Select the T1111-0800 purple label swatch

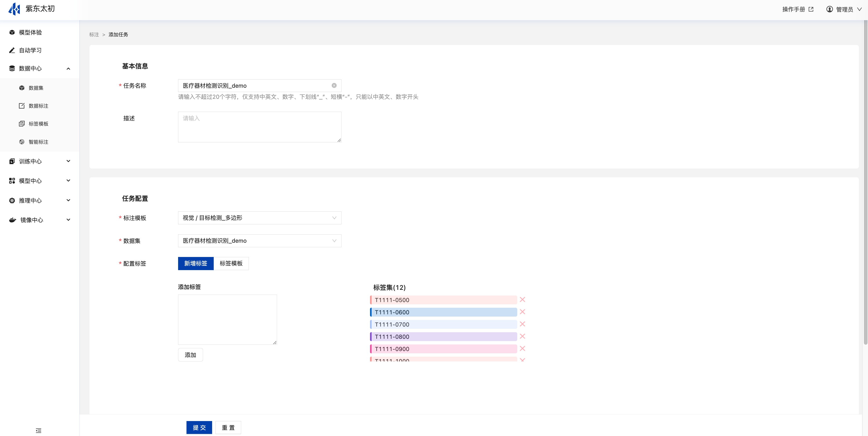444,337
